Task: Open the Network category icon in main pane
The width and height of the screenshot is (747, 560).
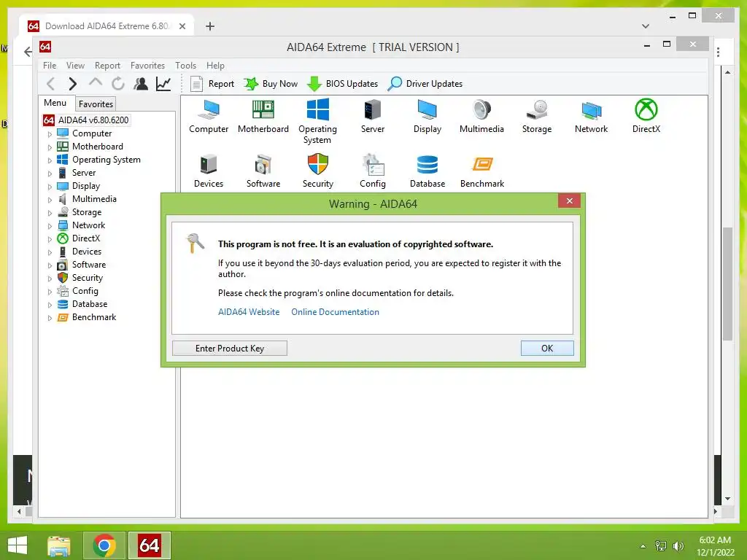Action: [591, 116]
